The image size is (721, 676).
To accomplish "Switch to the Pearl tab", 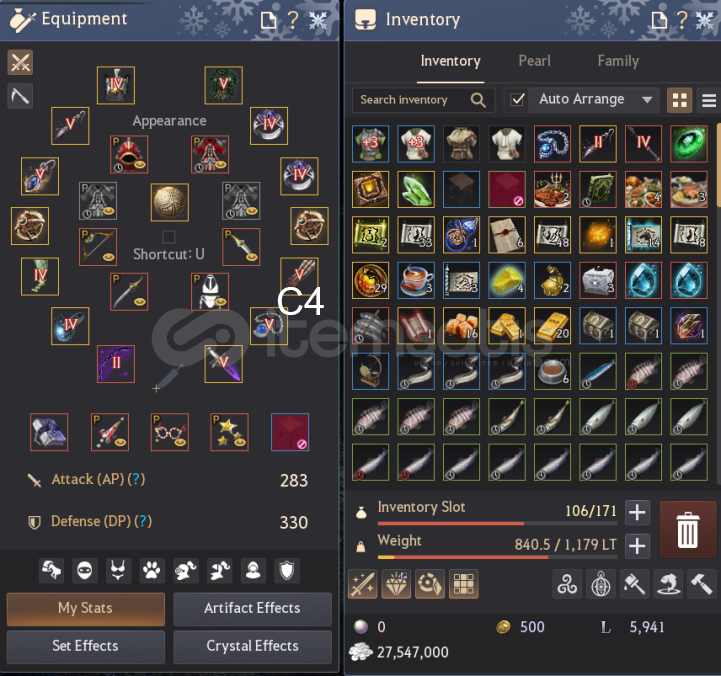I will (534, 61).
